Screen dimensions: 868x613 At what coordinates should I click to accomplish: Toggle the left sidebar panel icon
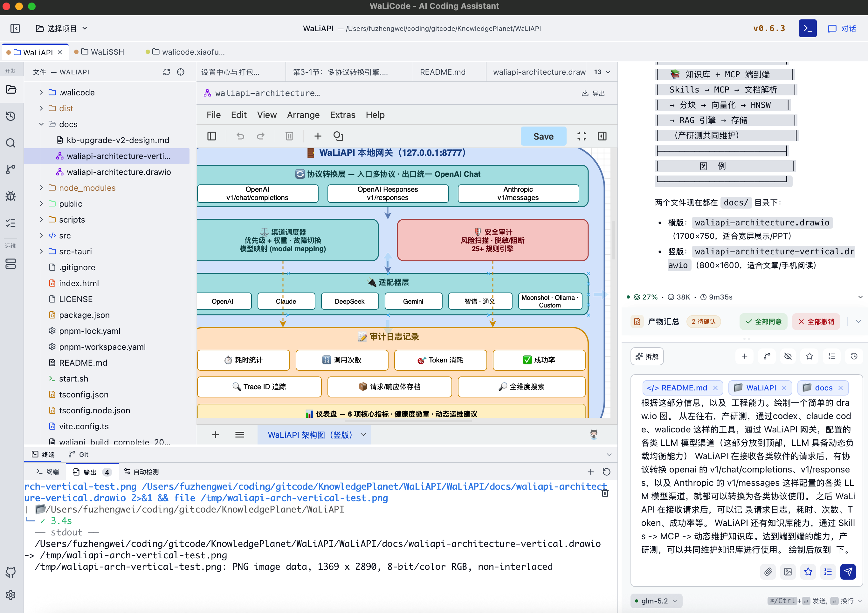(15, 28)
